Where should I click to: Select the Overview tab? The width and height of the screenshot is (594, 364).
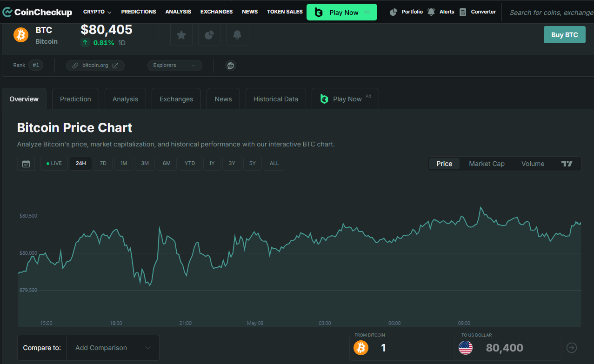pos(24,99)
